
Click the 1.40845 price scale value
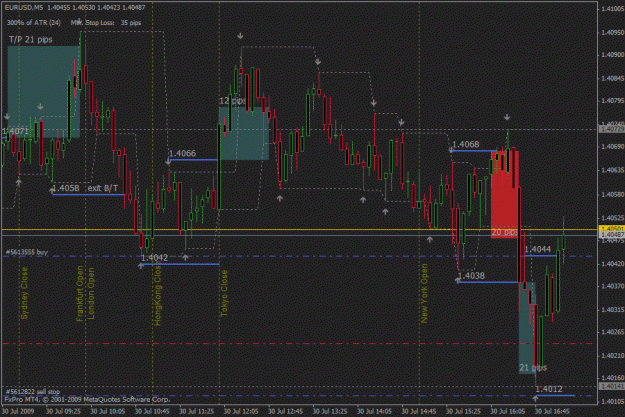coord(613,79)
